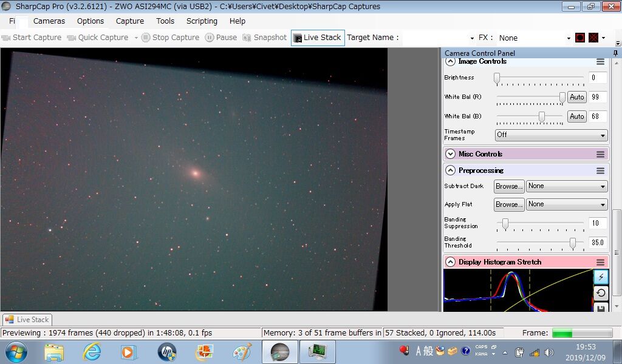Click the crossed red reticule icon
The image size is (622, 364).
[593, 38]
